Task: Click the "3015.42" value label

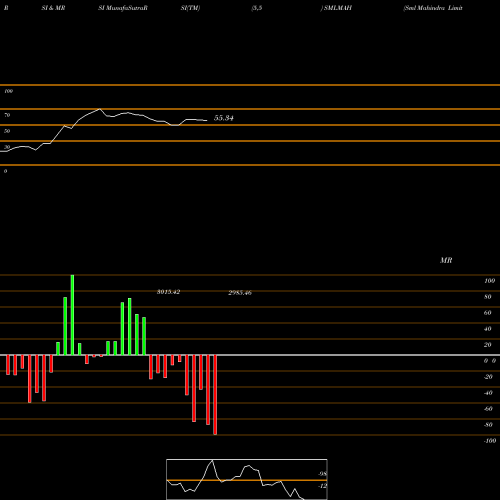Action: (x=168, y=292)
